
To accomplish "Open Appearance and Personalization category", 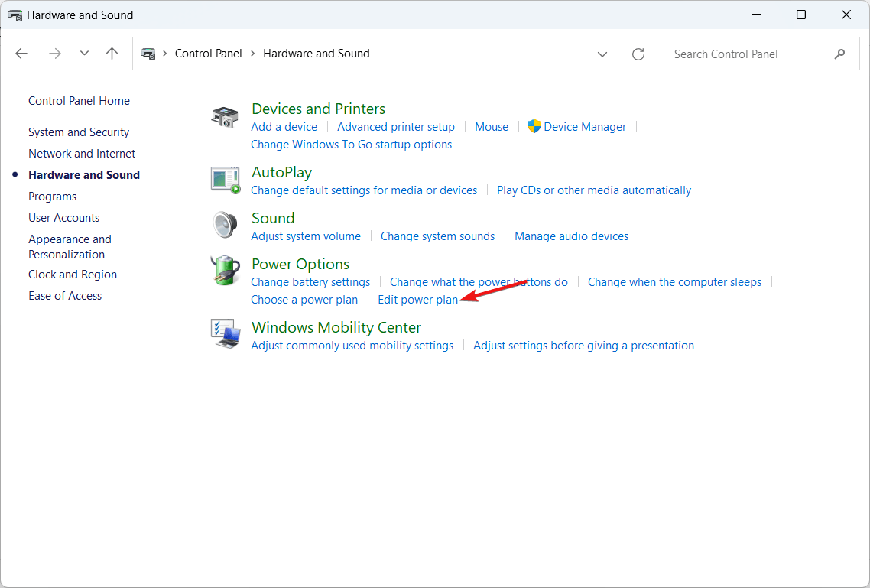I will click(x=70, y=247).
